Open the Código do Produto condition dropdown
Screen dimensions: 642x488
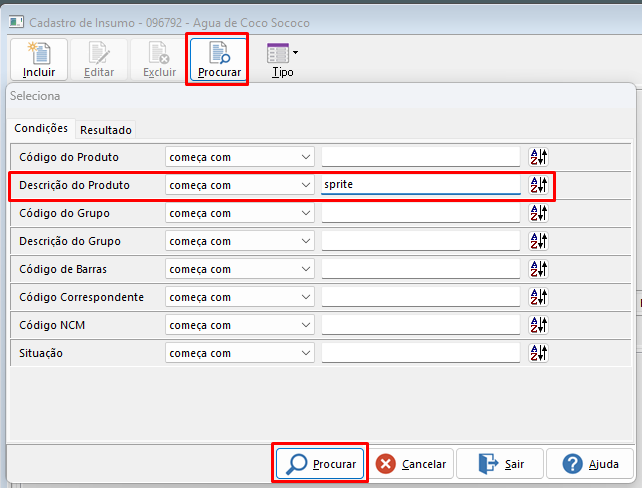(x=240, y=157)
